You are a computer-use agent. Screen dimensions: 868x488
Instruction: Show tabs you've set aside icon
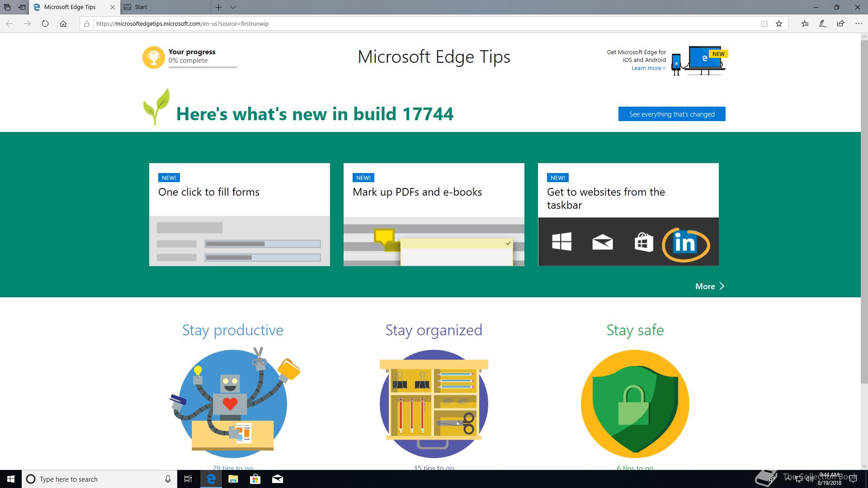point(7,7)
